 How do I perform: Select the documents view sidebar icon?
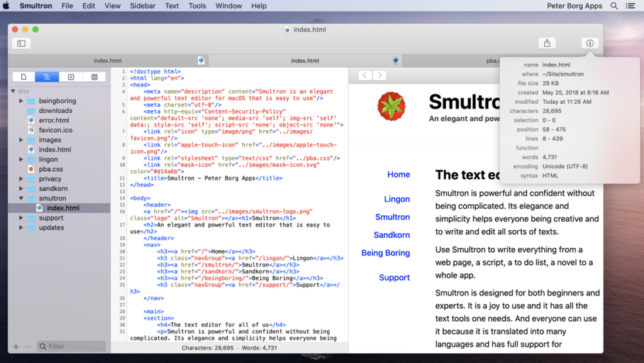click(x=24, y=77)
